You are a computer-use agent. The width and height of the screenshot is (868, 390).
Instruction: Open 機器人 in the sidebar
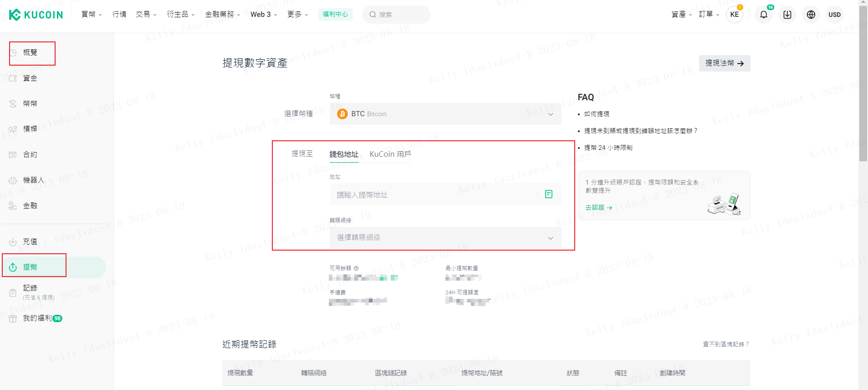click(x=34, y=180)
